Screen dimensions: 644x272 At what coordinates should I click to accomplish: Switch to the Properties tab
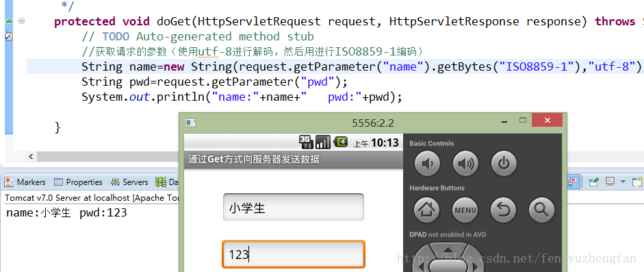point(79,182)
